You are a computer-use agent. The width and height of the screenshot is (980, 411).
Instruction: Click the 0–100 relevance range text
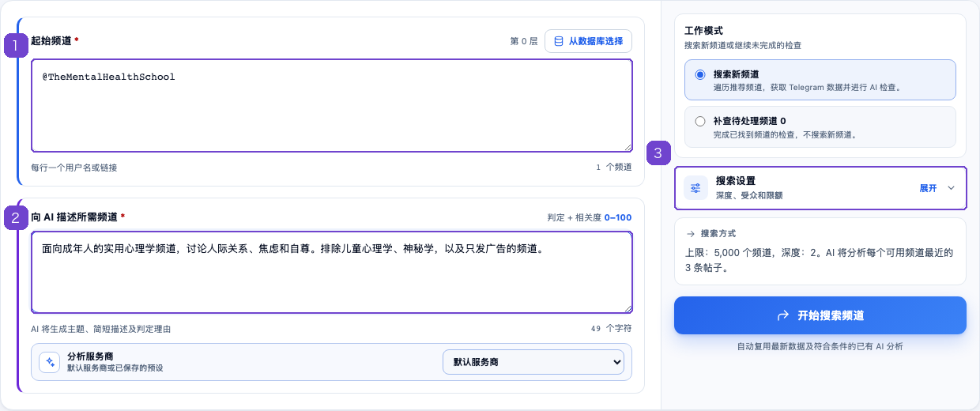click(x=618, y=217)
